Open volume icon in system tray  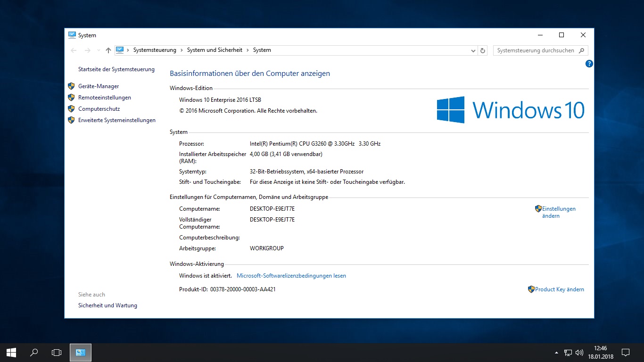pyautogui.click(x=579, y=352)
